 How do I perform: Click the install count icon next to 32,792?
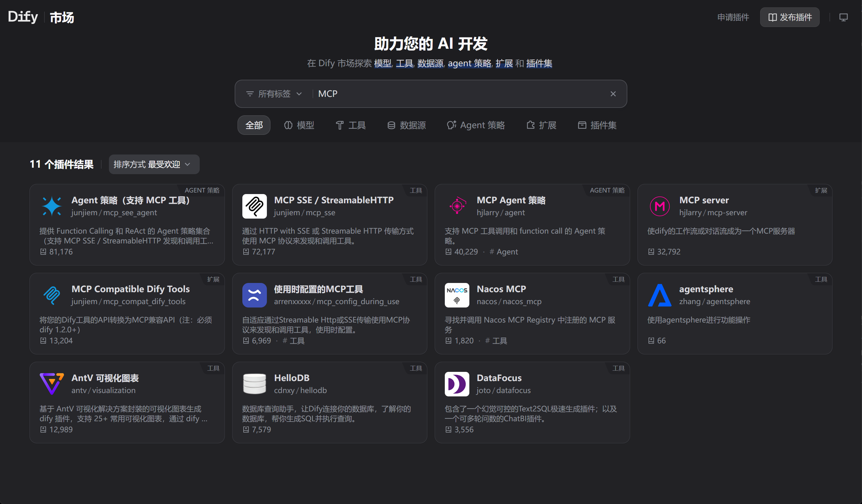coord(651,252)
